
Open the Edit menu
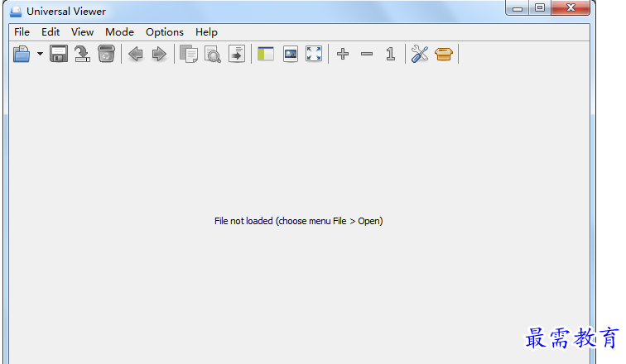tap(51, 32)
